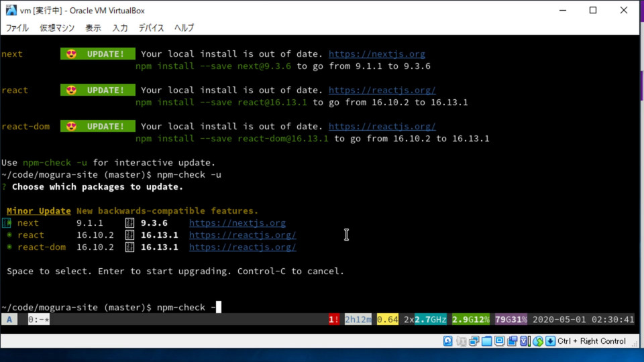This screenshot has width=644, height=362.
Task: Click the green '2.9G12%' memory segment
Action: (x=471, y=319)
